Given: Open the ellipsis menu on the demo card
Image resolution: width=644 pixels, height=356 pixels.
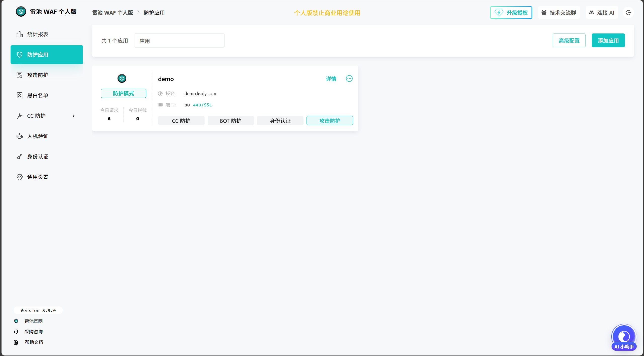Looking at the screenshot, I should pos(349,78).
